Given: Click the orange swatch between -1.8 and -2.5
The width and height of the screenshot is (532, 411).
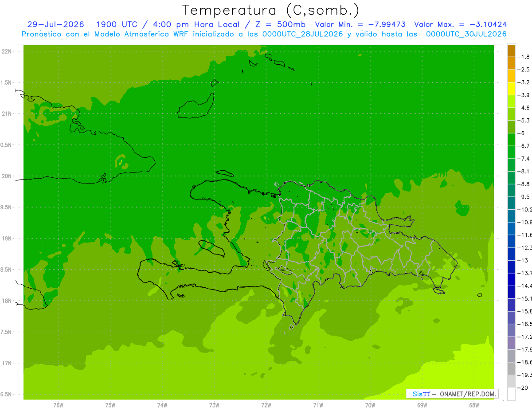Looking at the screenshot, I should 511,63.
